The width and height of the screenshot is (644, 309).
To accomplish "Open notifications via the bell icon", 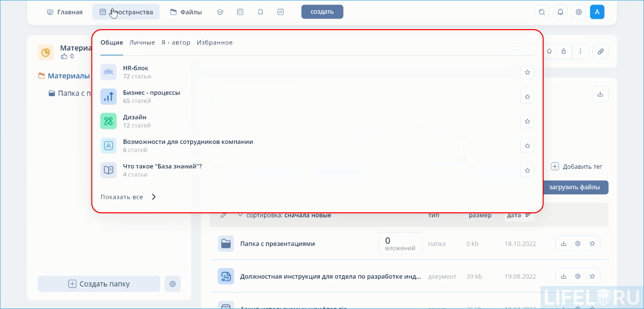I will click(560, 11).
